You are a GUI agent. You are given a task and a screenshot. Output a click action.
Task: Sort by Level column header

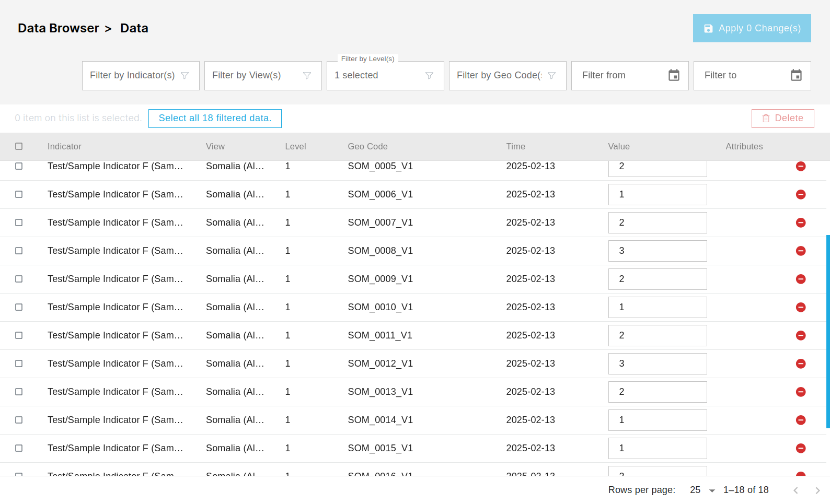coord(295,147)
